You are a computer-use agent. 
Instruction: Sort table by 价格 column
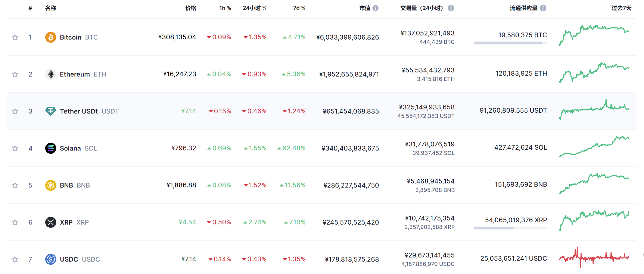click(191, 8)
